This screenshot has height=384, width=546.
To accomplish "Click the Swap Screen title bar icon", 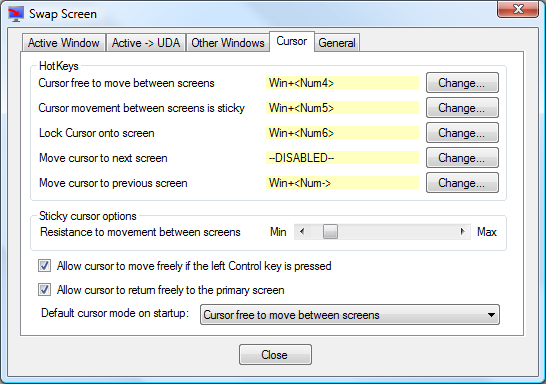I will (x=16, y=14).
